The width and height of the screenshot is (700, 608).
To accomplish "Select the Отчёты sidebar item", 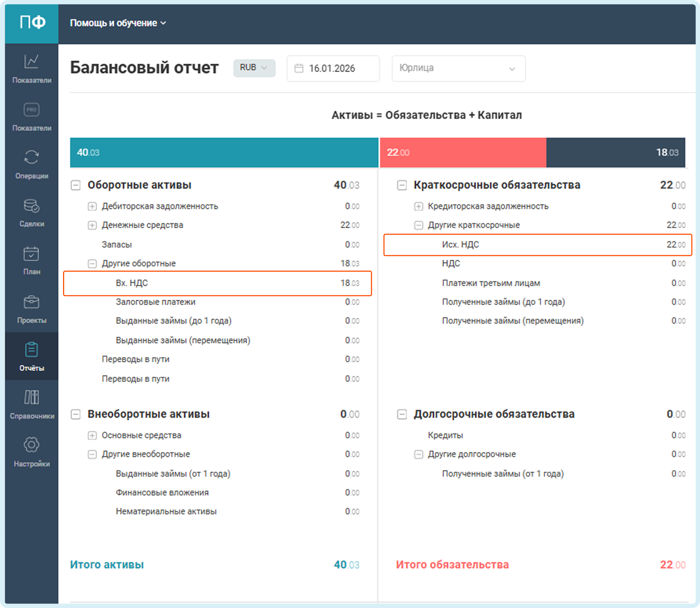I will pyautogui.click(x=32, y=356).
